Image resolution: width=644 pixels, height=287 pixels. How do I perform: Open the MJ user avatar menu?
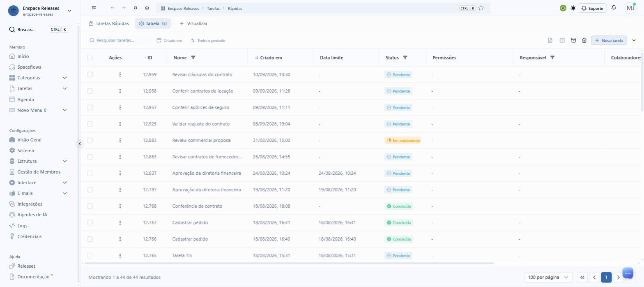[630, 8]
